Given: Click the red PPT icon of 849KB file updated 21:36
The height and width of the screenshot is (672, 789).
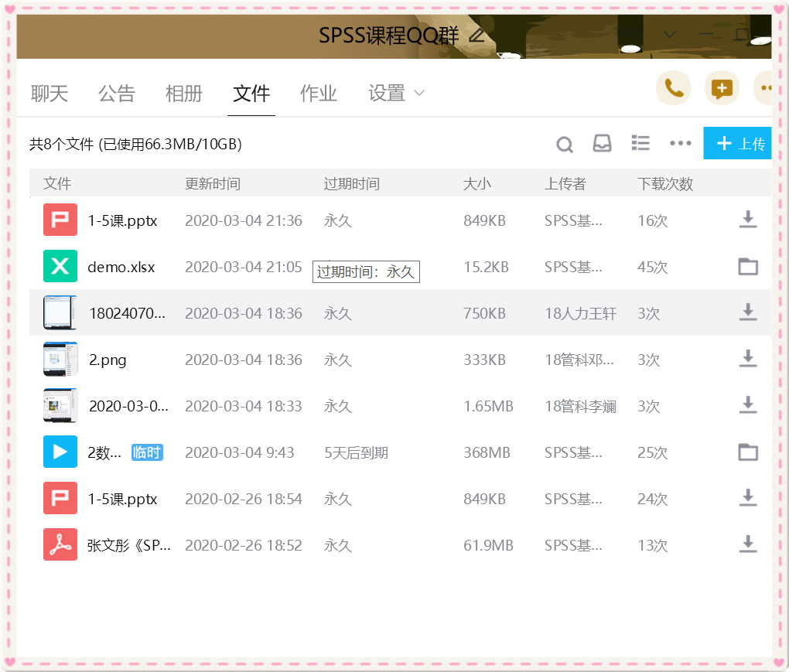Looking at the screenshot, I should click(x=60, y=220).
